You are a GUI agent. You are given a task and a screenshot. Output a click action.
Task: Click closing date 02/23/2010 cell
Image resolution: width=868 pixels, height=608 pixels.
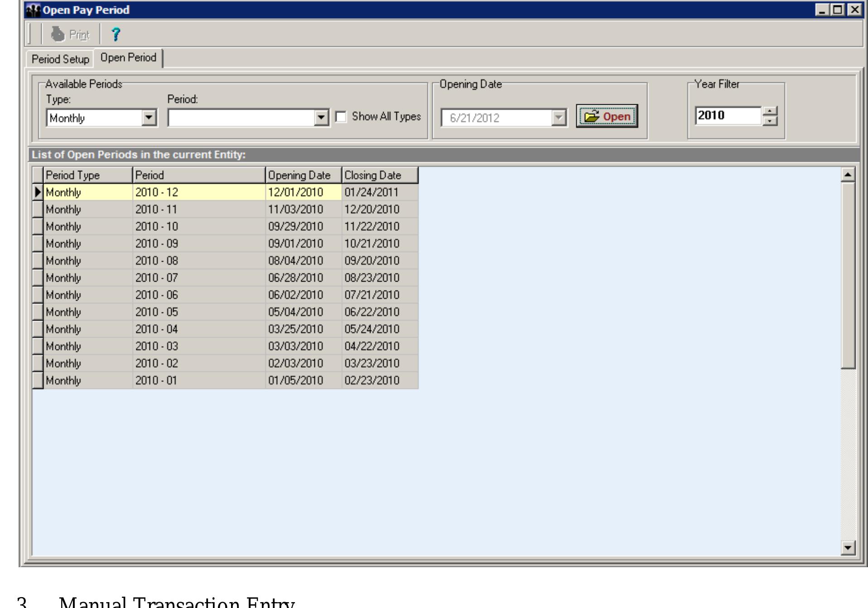[380, 380]
